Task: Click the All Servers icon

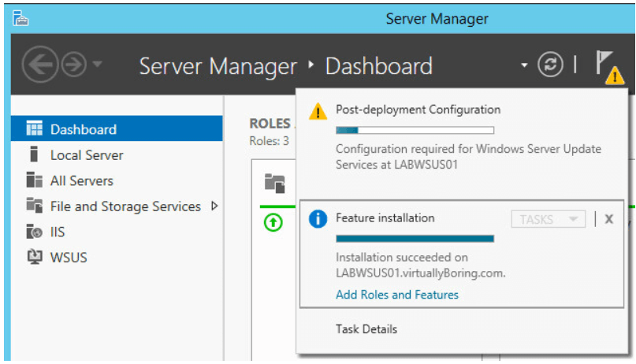Action: pos(34,180)
